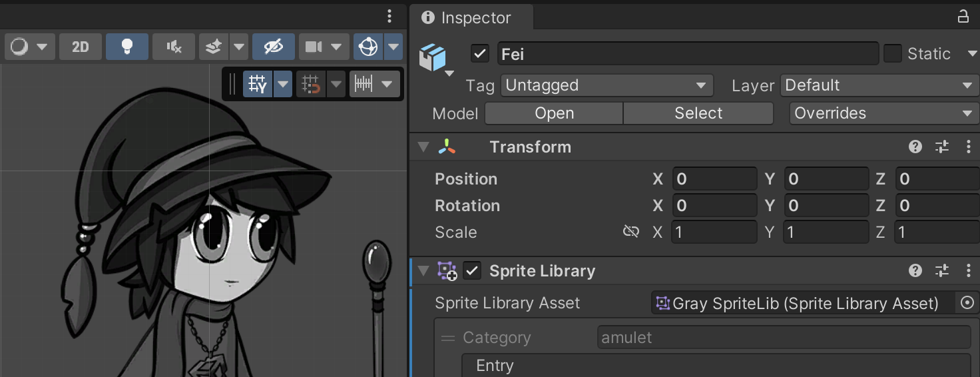
Task: Mute scene audio with the speaker icon
Action: pos(174,47)
